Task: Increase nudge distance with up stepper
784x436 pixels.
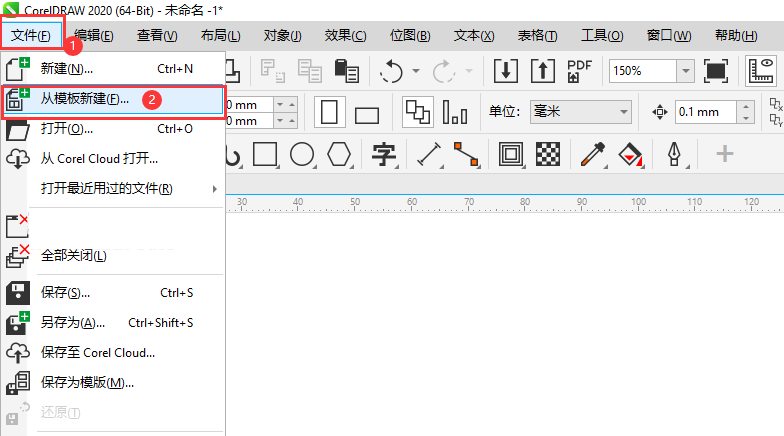Action: point(746,106)
